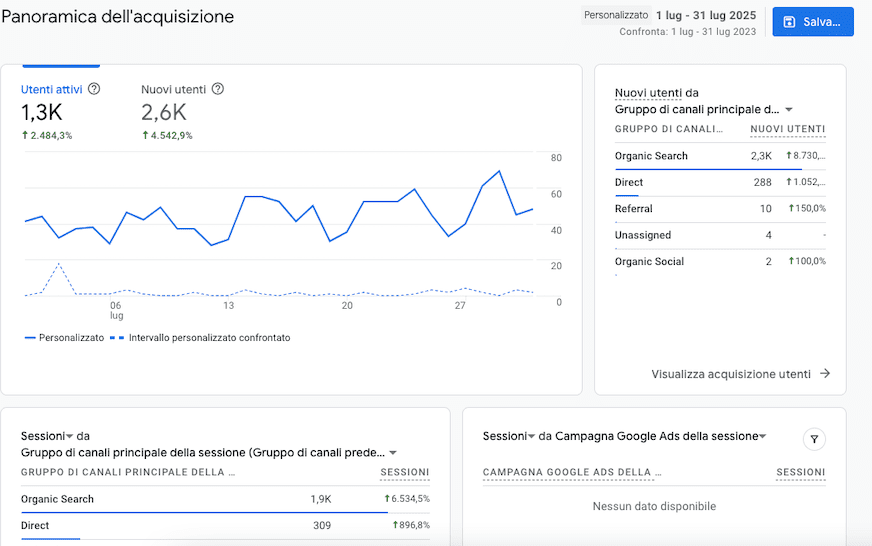Open Visualizza acquisizione utenti link

click(731, 374)
